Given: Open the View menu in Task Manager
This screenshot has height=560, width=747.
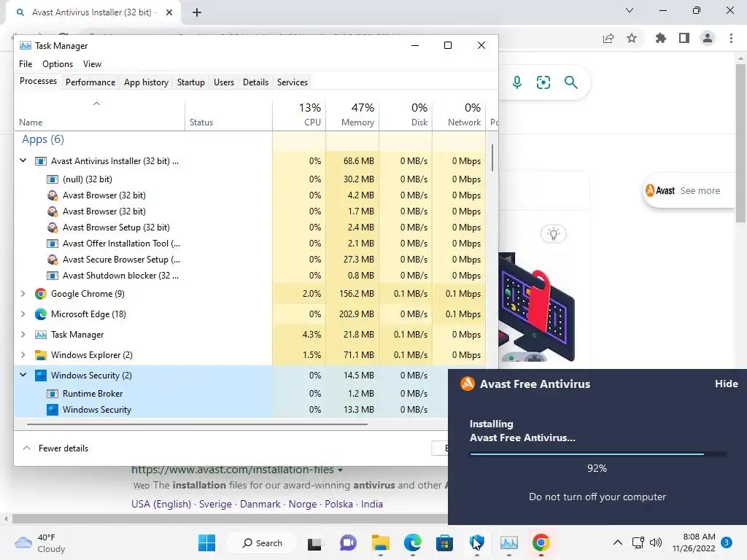Looking at the screenshot, I should click(x=92, y=64).
